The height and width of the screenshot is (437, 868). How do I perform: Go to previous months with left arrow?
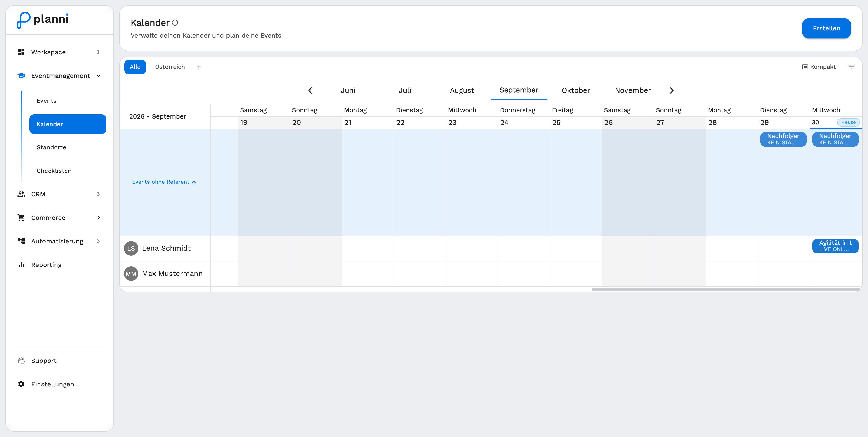click(310, 90)
